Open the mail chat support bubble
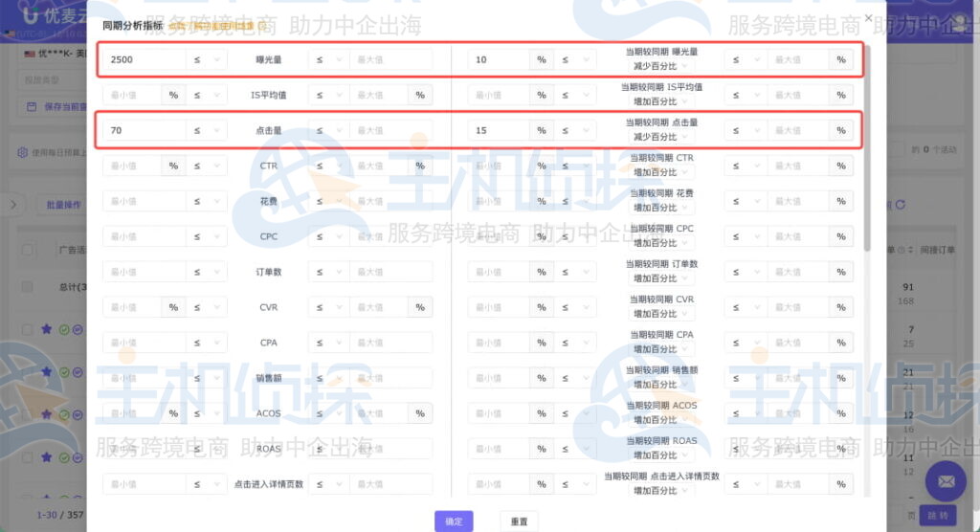The image size is (980, 532). (946, 481)
